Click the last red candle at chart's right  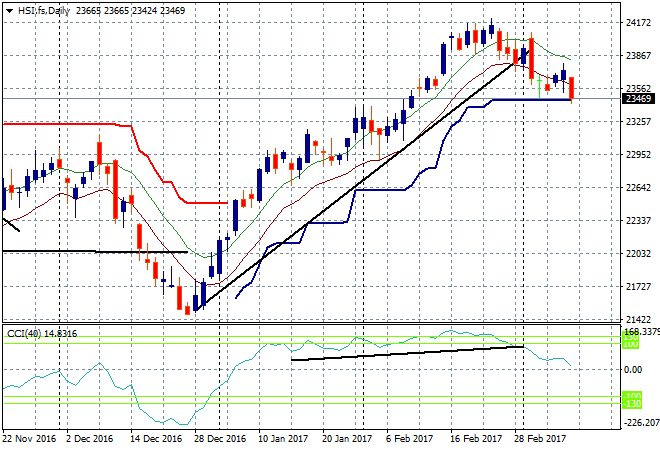572,89
